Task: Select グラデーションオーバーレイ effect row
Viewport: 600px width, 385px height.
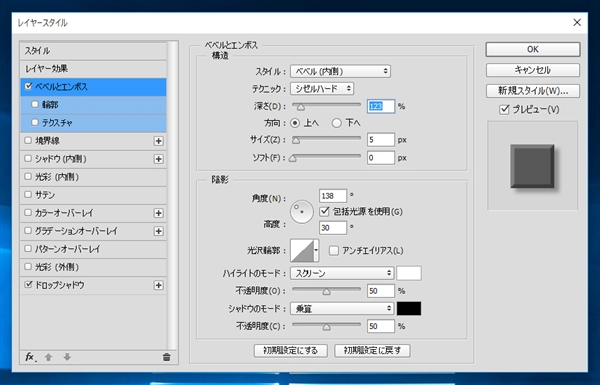Action: click(x=93, y=231)
